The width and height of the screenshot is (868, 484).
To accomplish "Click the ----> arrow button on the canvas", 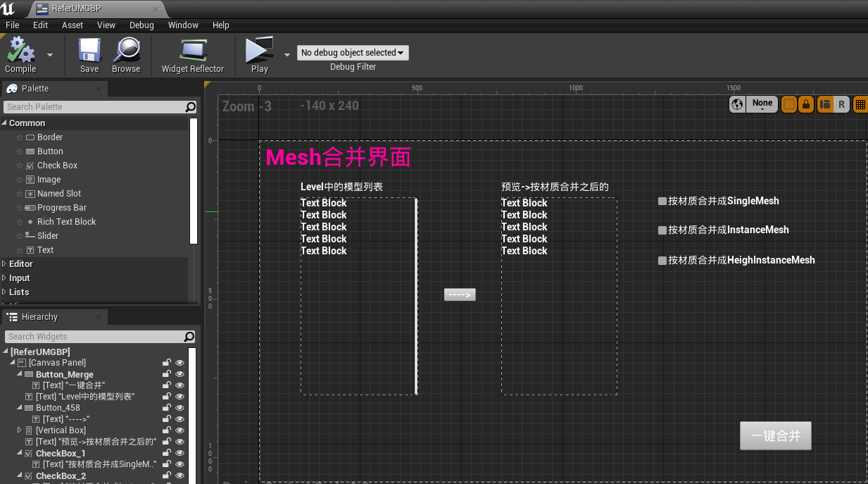I will (x=460, y=294).
